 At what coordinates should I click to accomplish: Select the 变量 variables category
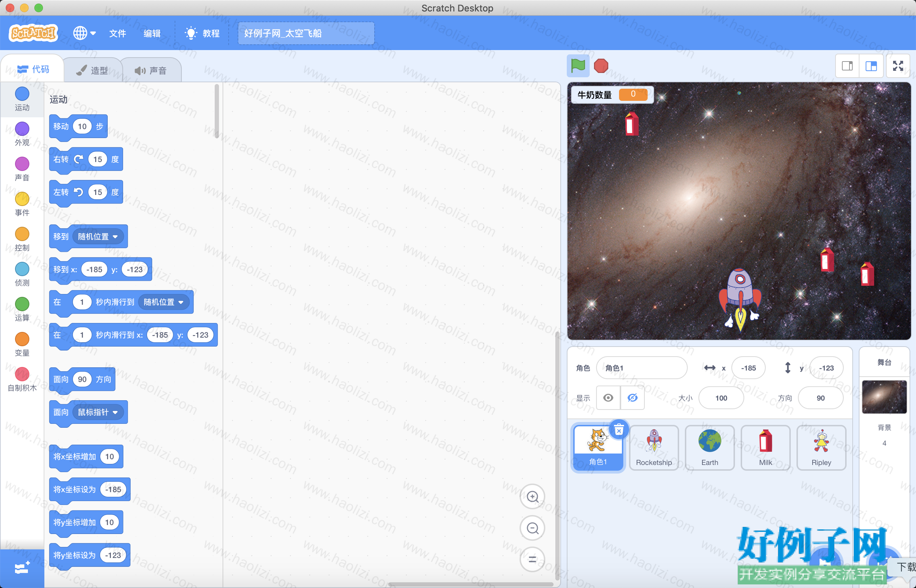22,345
